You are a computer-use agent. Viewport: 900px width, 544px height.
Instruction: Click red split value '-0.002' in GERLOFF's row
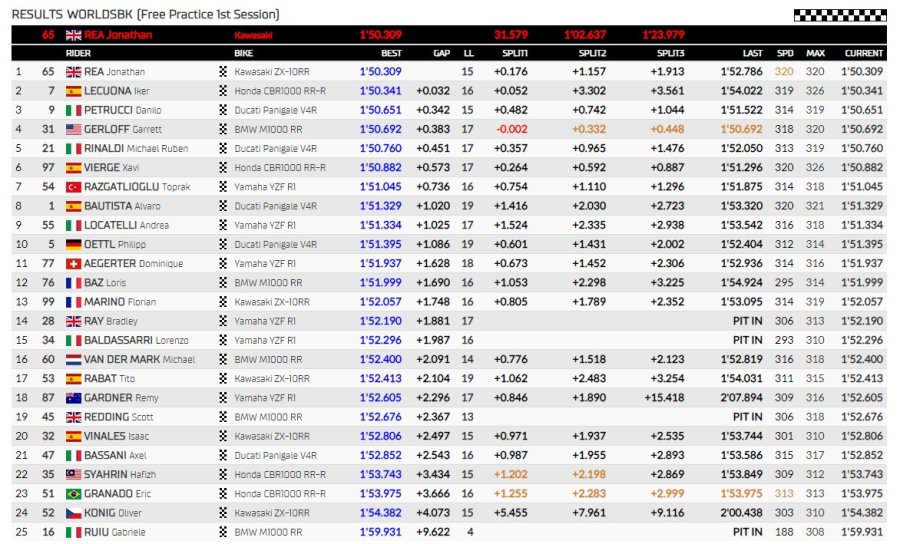(512, 130)
